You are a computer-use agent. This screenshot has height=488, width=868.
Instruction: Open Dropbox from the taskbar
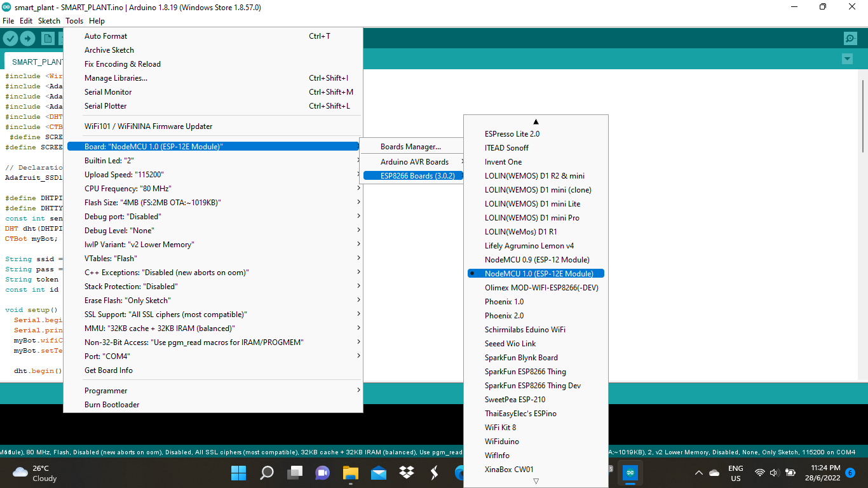407,473
